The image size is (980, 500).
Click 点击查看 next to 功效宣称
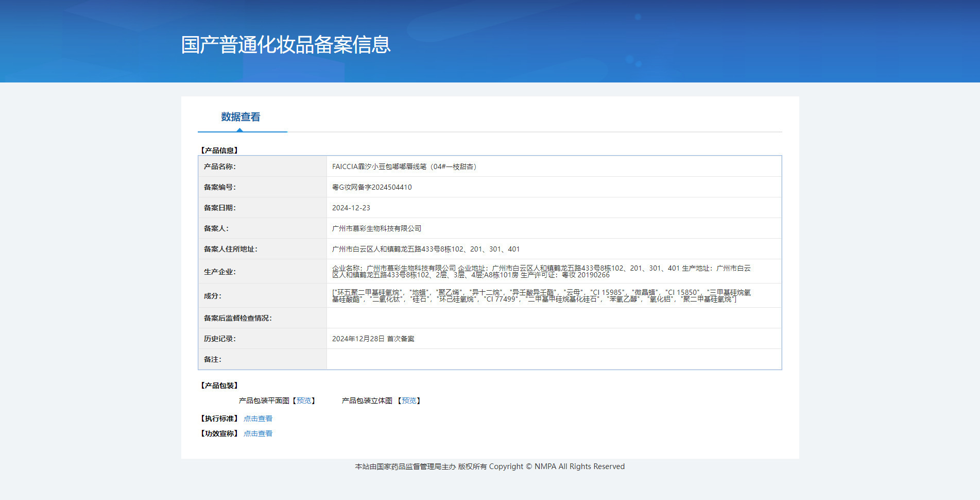(x=258, y=434)
